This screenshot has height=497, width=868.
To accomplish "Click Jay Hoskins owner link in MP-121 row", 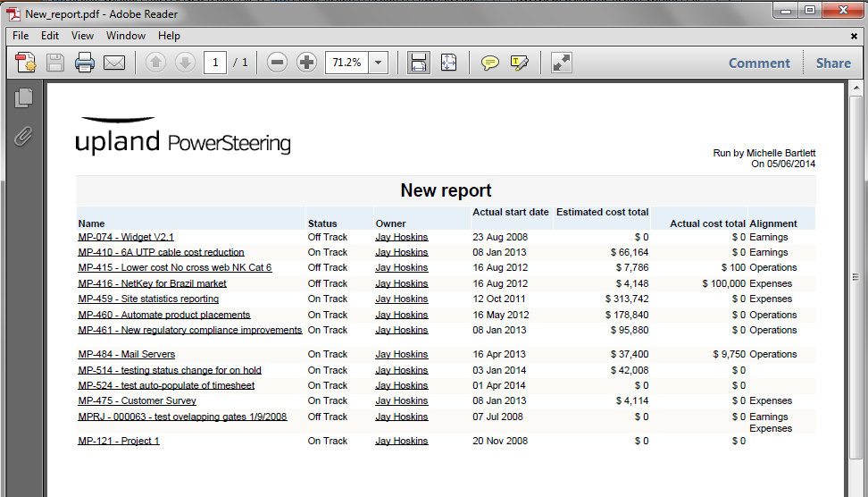I will (x=401, y=441).
